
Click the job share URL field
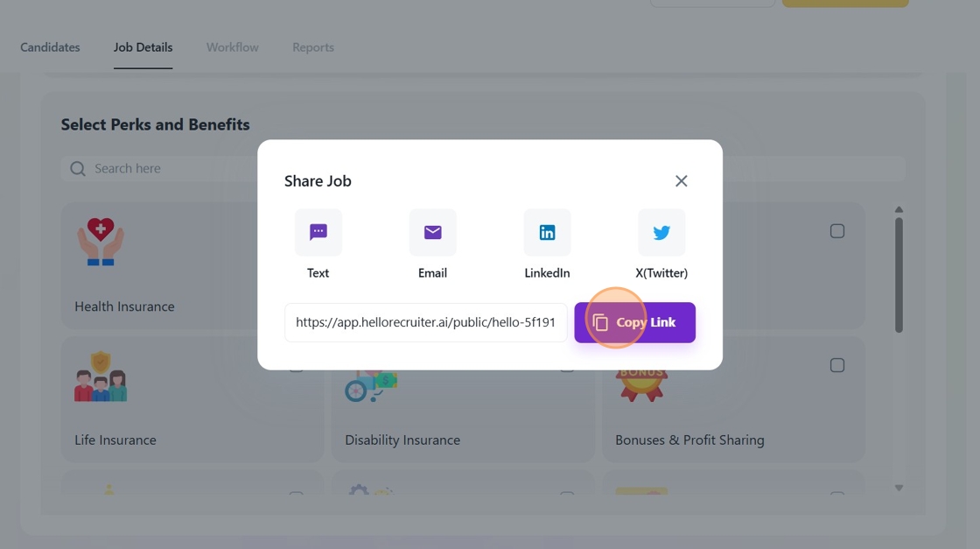pos(425,322)
